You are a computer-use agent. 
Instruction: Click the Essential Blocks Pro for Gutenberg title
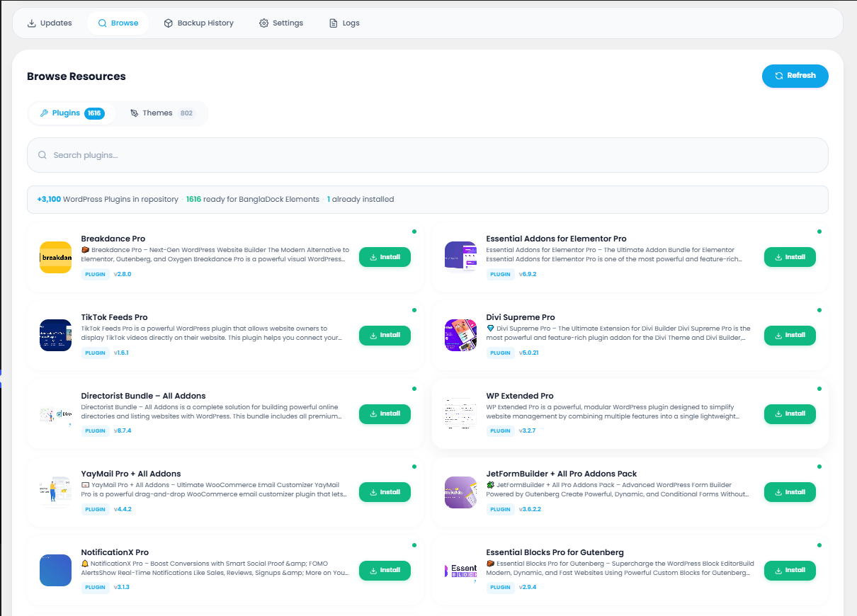555,552
